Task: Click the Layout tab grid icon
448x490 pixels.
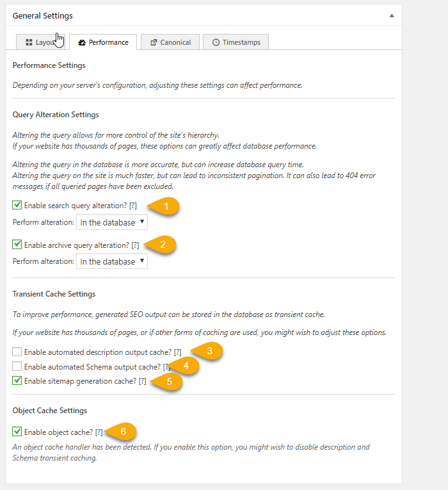Action: click(29, 42)
